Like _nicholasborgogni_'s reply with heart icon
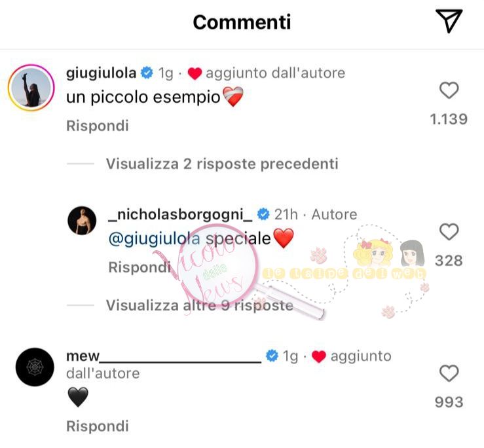Screen dimensions: 484x448 (449, 232)
